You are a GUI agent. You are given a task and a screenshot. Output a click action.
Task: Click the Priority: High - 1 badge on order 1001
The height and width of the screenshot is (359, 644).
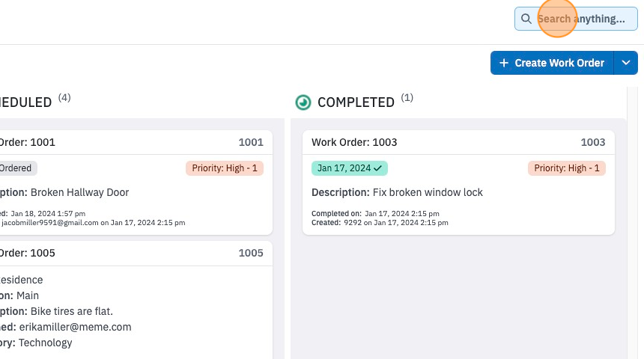pyautogui.click(x=224, y=168)
